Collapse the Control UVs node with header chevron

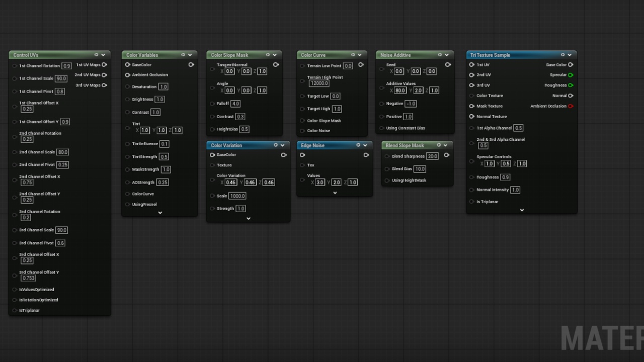tap(103, 55)
